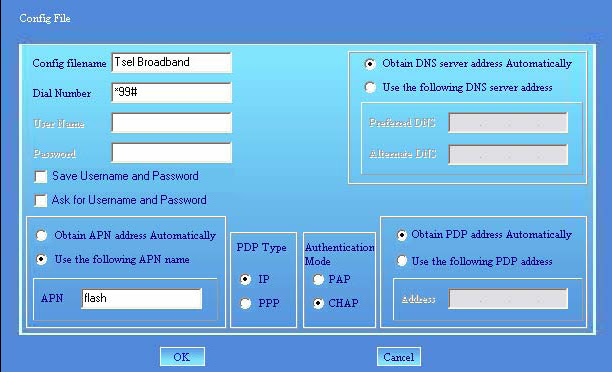Click the Config filename label

pos(69,63)
